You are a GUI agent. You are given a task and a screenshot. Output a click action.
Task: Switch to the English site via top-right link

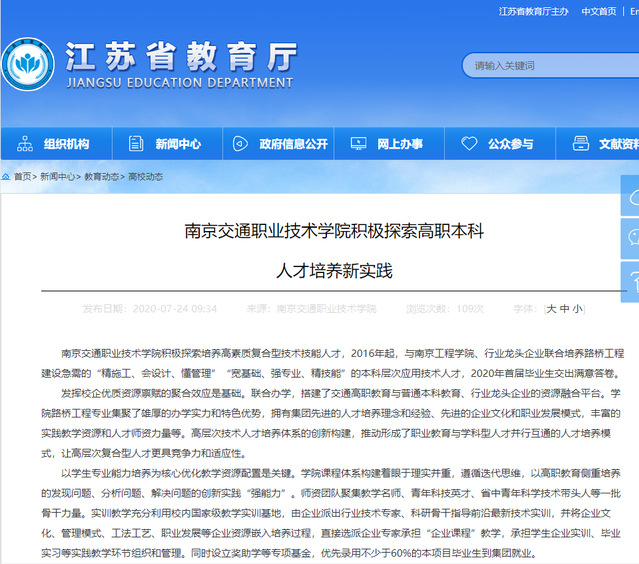point(633,11)
